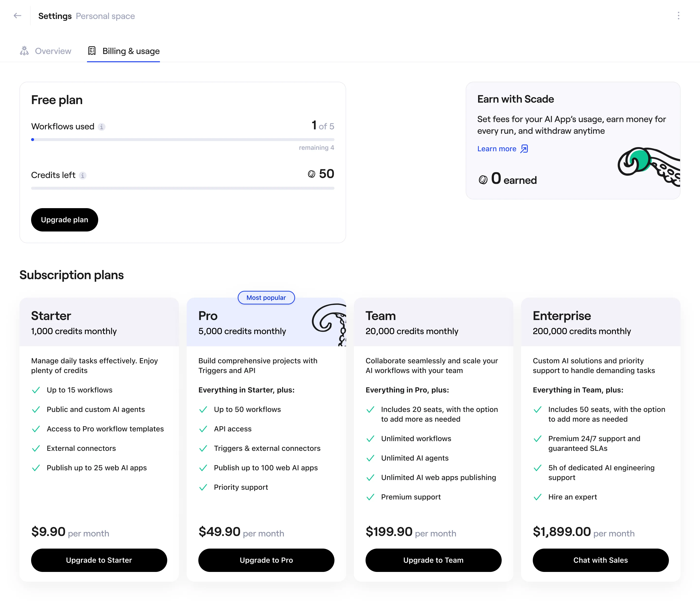Click the Upgrade plan button
Screen dimensions: 700x605
(64, 220)
